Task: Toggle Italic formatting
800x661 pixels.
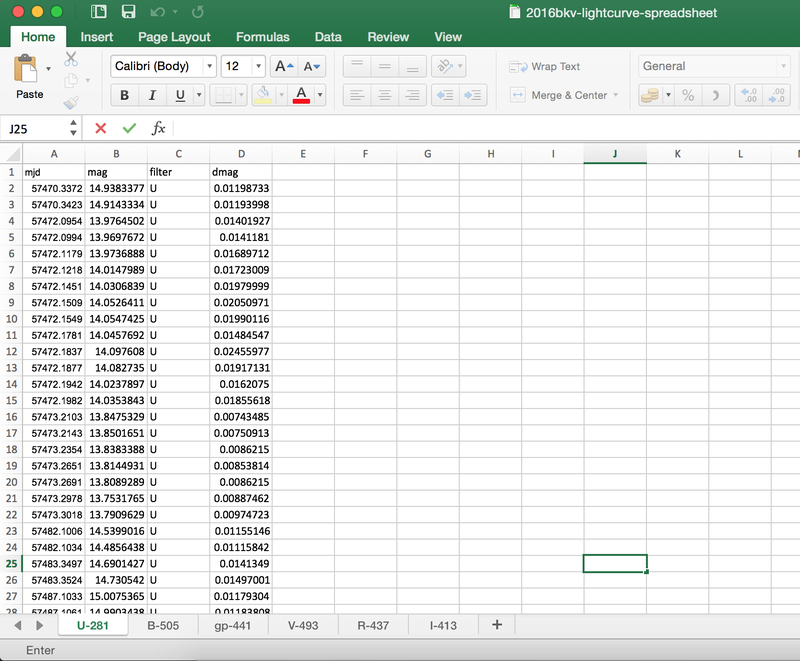Action: point(152,95)
